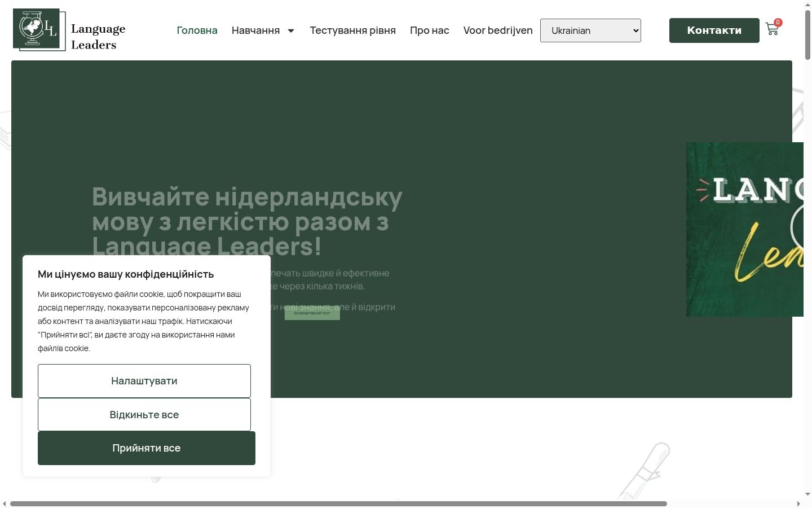This screenshot has height=508, width=812.
Task: Click the 'Ми цінуємо вашу конфіденційність' title
Action: point(126,274)
